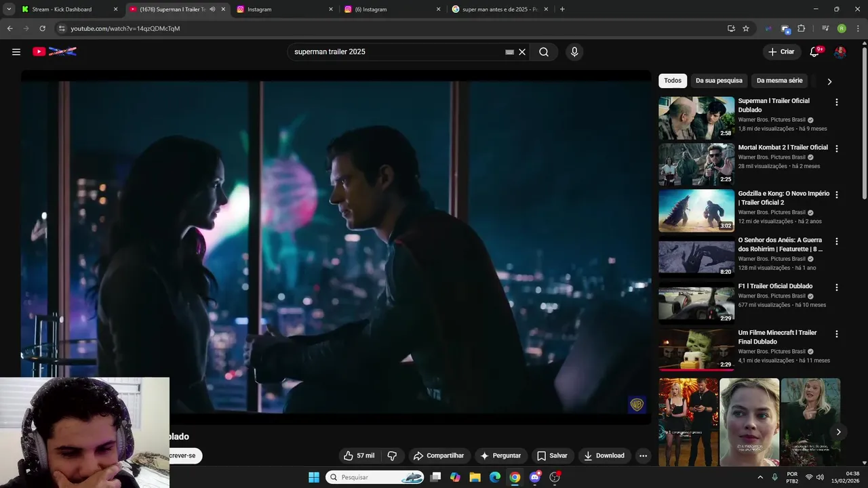
Task: Go back to the previous page
Action: [9, 28]
